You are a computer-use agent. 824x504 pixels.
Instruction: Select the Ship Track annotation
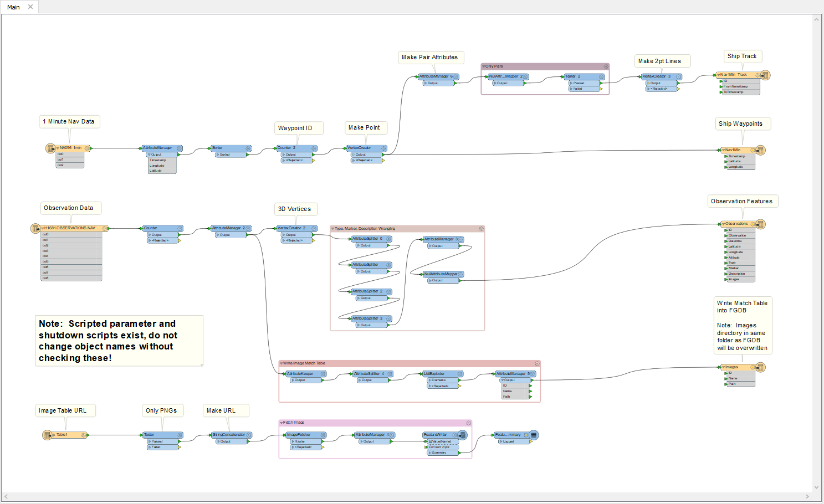743,56
